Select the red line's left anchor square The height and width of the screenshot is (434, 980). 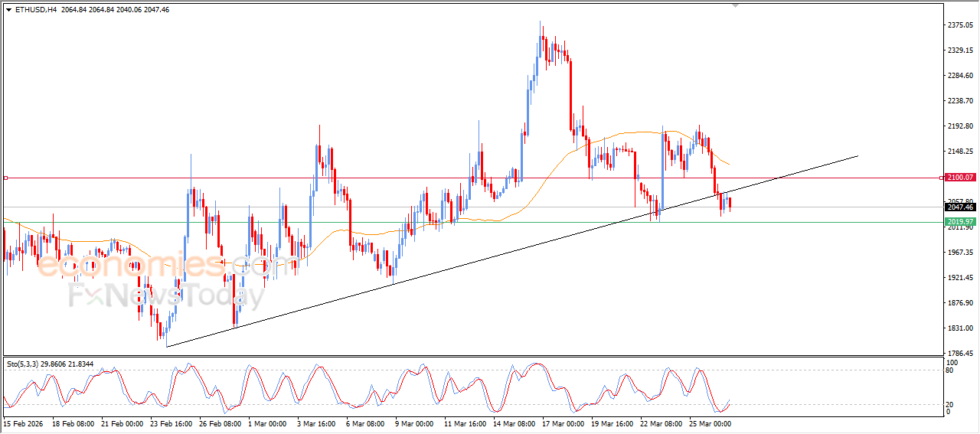pos(5,178)
